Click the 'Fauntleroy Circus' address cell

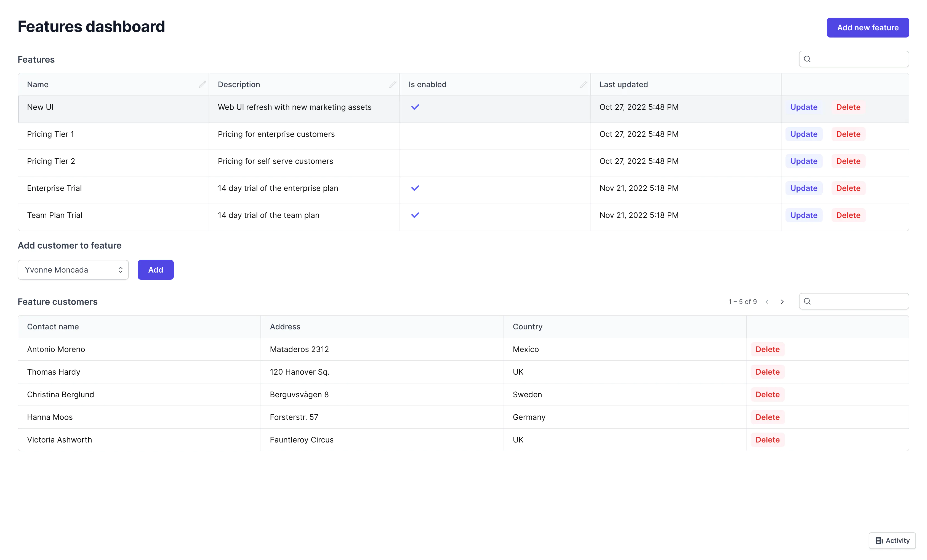click(x=382, y=440)
